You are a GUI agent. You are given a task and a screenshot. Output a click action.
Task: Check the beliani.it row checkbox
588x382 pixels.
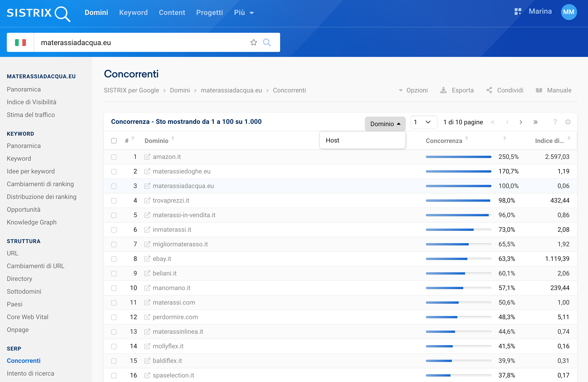(x=114, y=274)
